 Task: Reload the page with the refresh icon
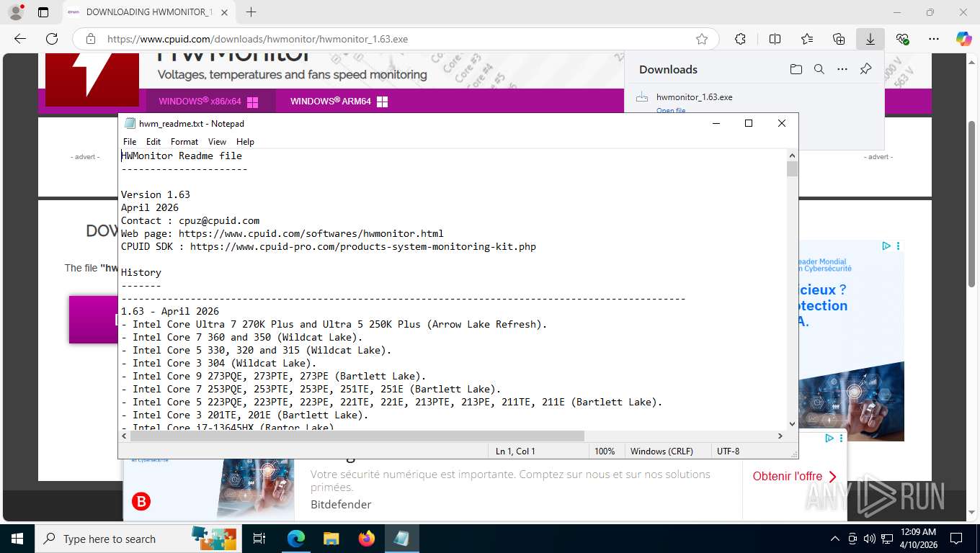click(52, 39)
